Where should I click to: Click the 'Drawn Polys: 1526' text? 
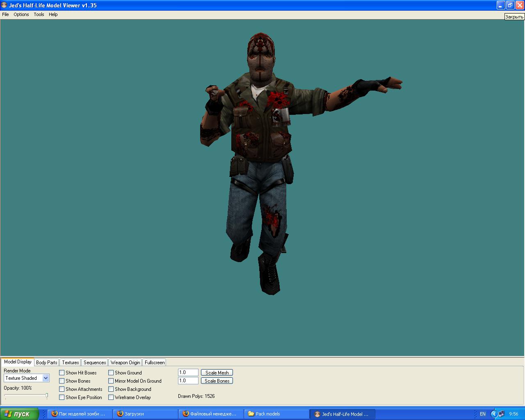196,396
